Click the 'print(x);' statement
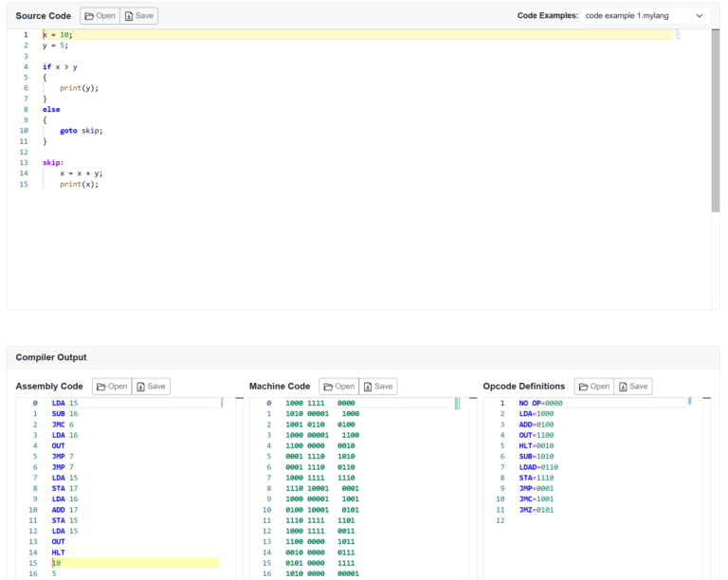 pyautogui.click(x=79, y=184)
